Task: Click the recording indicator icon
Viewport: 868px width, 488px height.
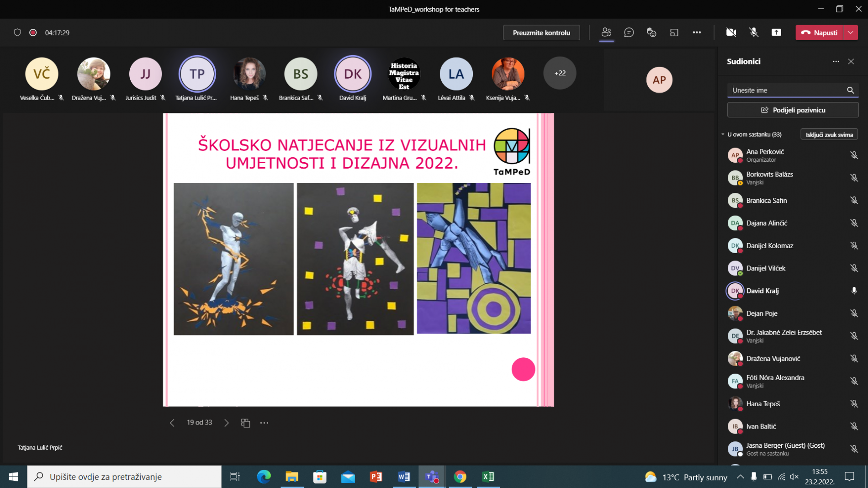Action: click(x=33, y=32)
